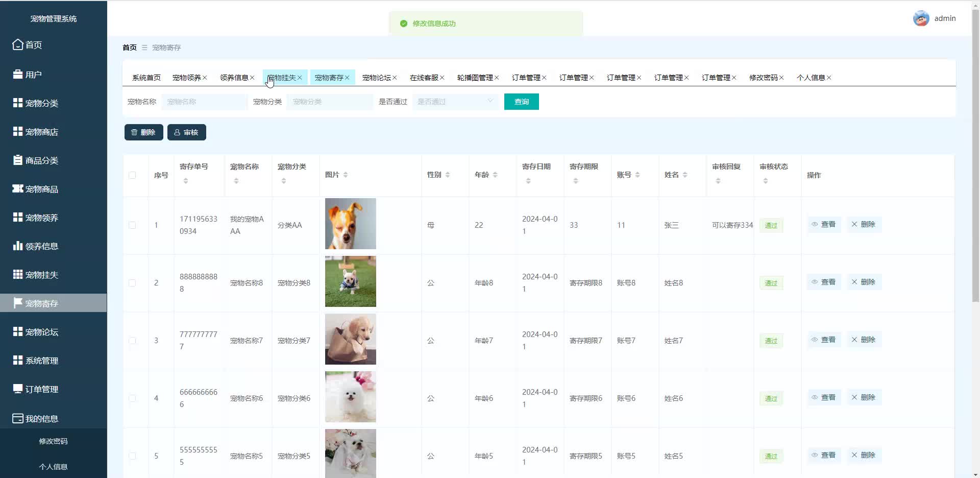
Task: Open the 宠物名称7 pet thumbnail
Action: point(351,339)
